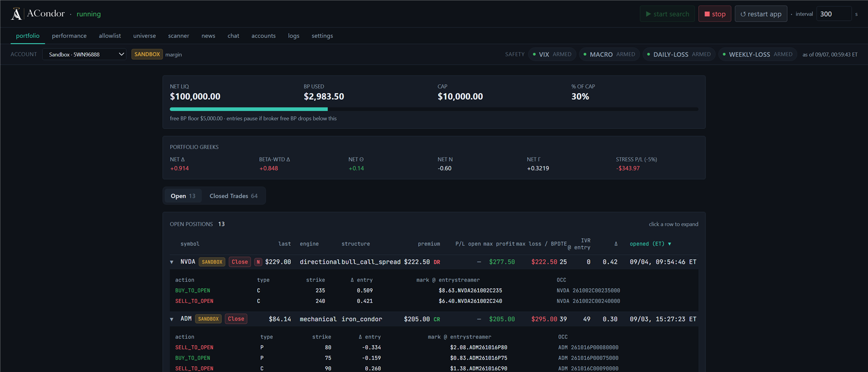Click the SANDBOX account badge in the account bar
Screen dimensions: 868x372
pyautogui.click(x=147, y=54)
